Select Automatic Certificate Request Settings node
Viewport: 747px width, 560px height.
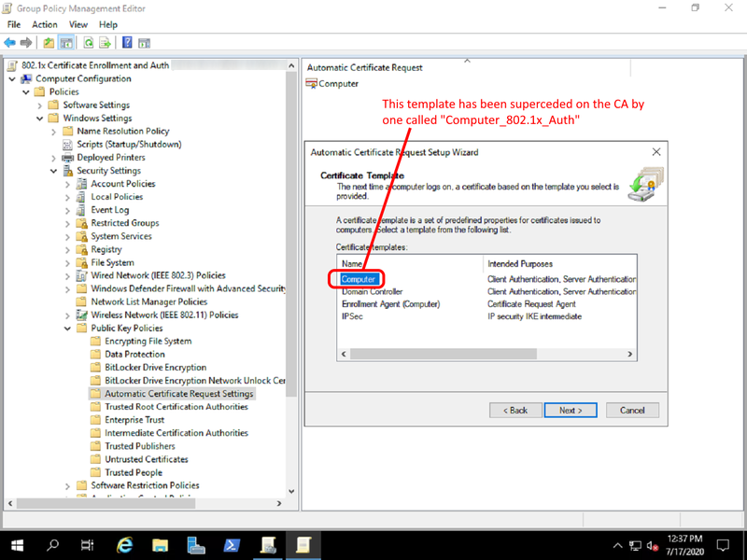click(x=178, y=394)
